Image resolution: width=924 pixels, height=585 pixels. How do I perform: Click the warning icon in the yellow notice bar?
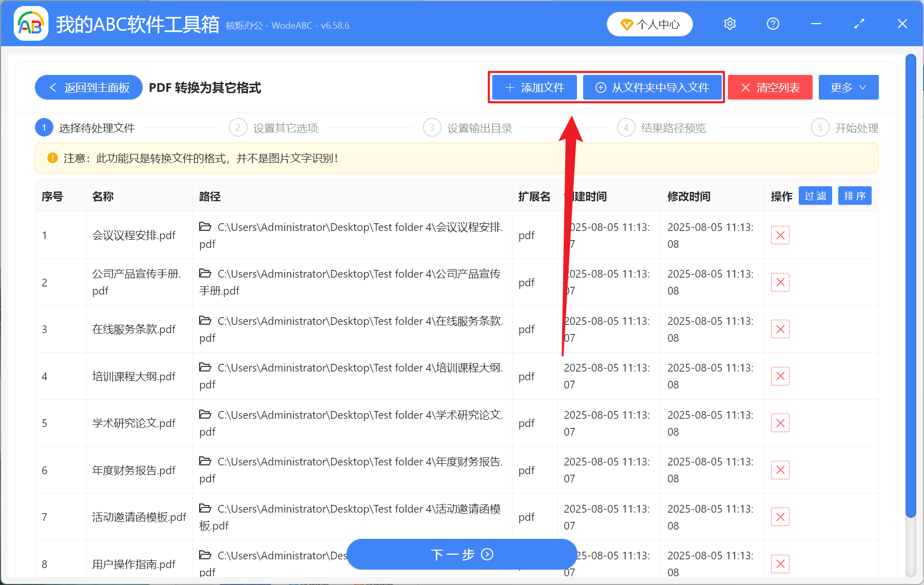tap(52, 158)
